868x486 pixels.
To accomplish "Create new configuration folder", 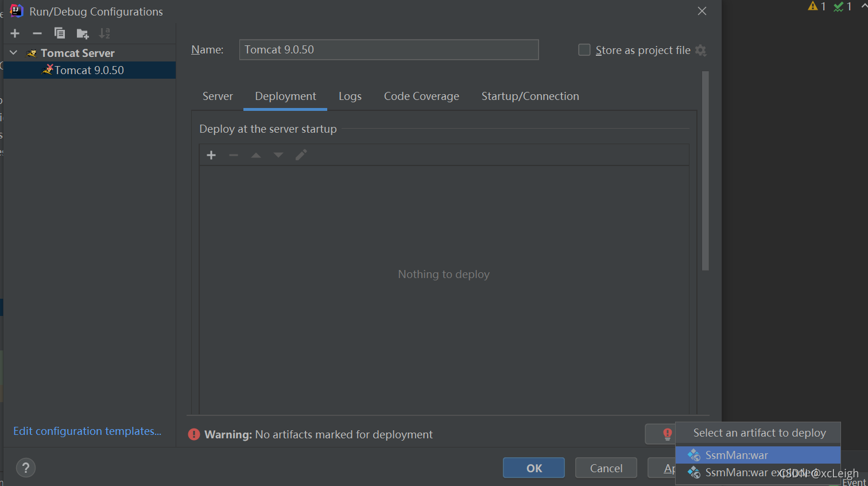I will click(x=83, y=33).
